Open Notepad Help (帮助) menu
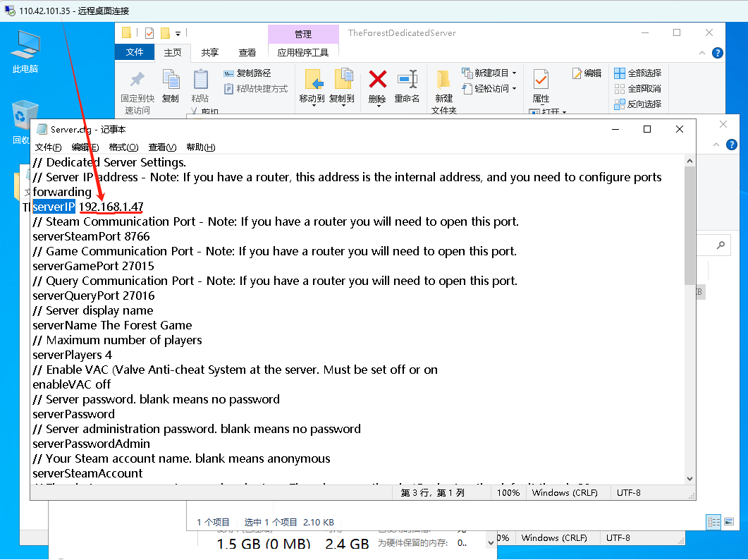The width and height of the screenshot is (748, 560). [x=200, y=147]
